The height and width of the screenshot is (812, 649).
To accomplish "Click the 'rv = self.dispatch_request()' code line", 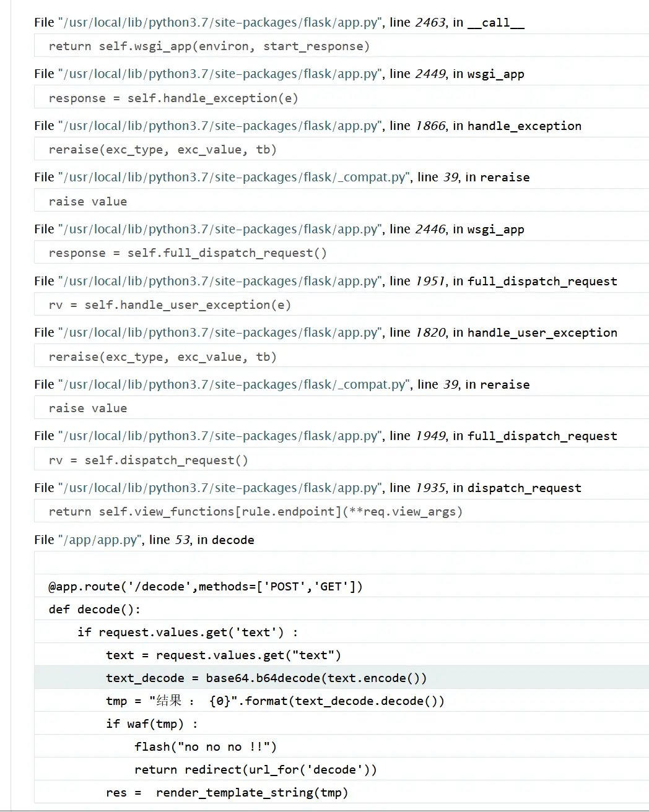I will coord(149,460).
